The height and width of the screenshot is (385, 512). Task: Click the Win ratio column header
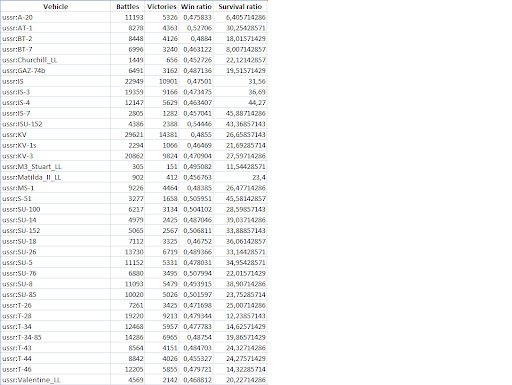click(x=196, y=6)
